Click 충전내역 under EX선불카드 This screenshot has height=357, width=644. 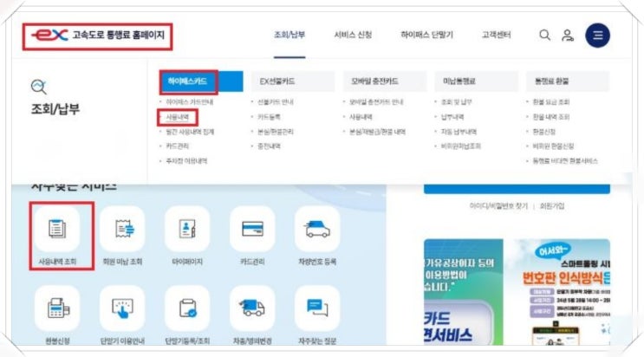point(269,146)
